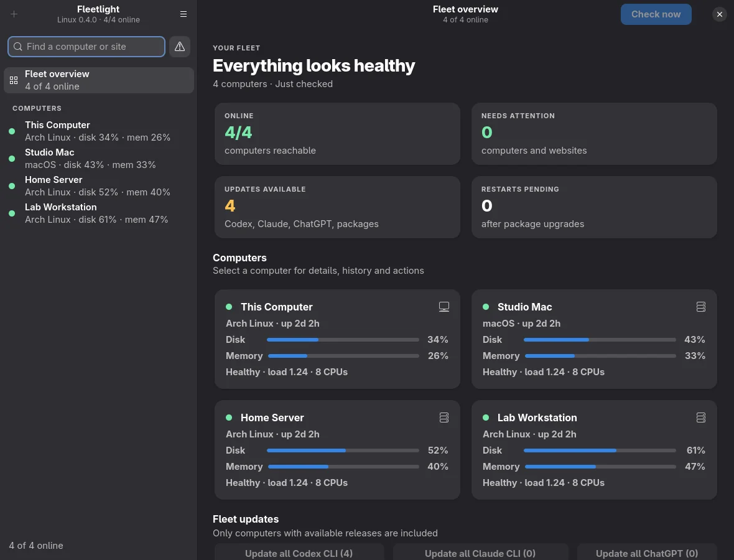Click the Disk usage bar of Lab Workstation
The height and width of the screenshot is (560, 734).
(x=600, y=450)
